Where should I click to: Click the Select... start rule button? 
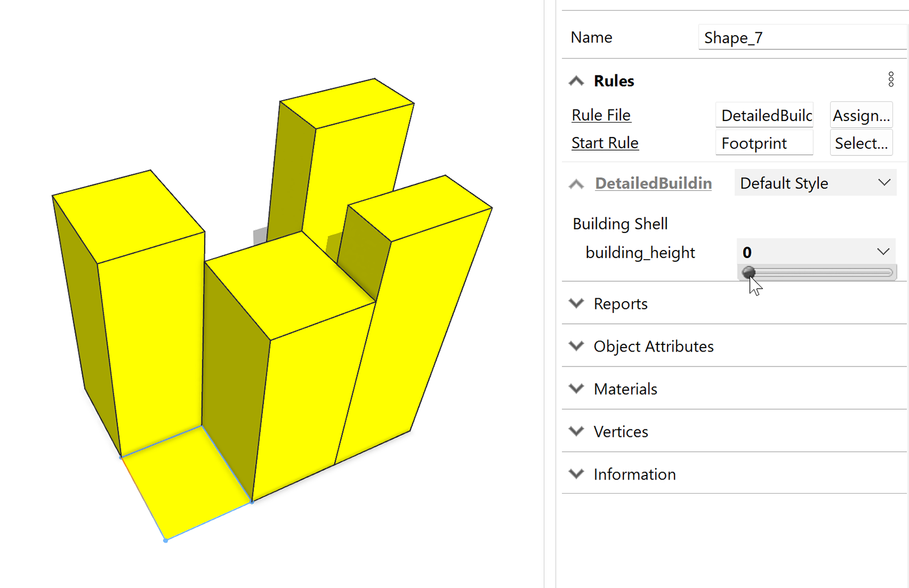(861, 143)
